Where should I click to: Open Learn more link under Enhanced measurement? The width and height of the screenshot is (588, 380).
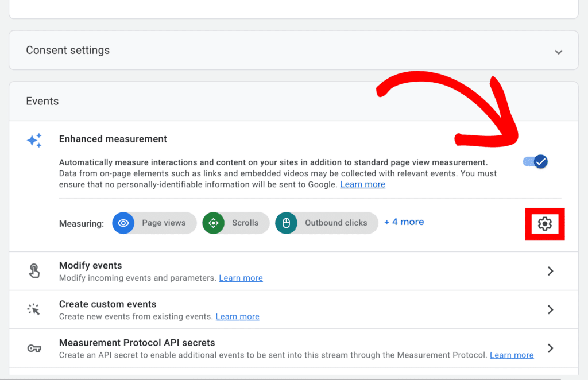click(x=362, y=184)
